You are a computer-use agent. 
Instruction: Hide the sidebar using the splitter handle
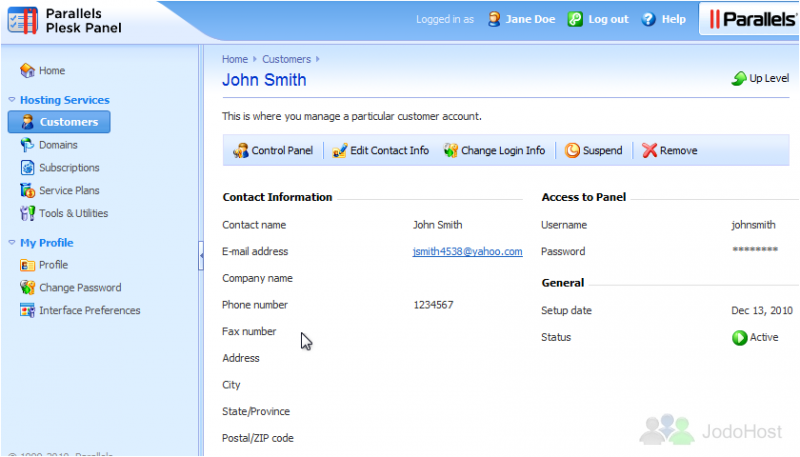[x=201, y=255]
